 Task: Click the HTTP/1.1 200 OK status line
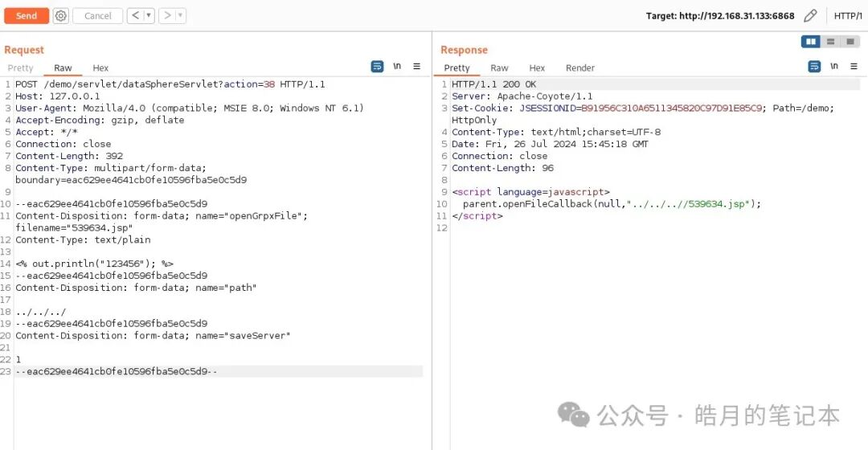point(493,84)
